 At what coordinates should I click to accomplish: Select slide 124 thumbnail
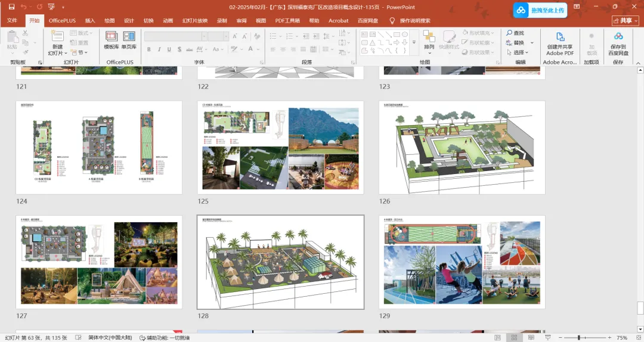pos(98,147)
